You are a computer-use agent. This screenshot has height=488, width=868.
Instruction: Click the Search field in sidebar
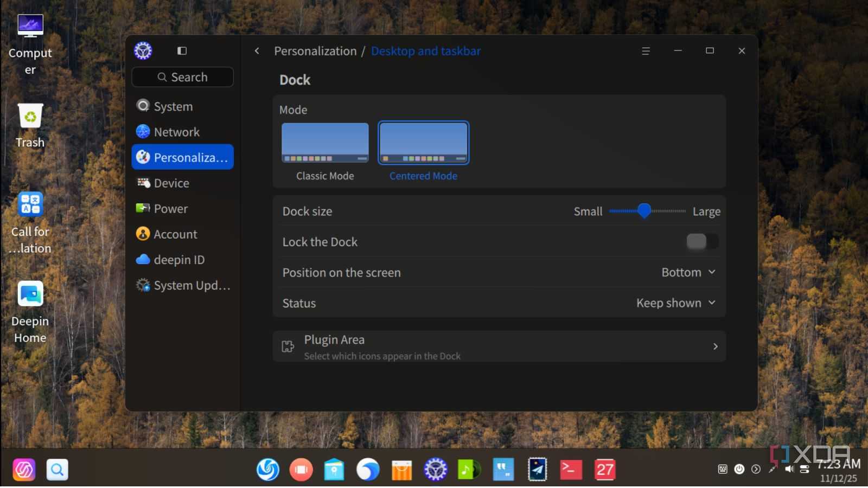[182, 77]
